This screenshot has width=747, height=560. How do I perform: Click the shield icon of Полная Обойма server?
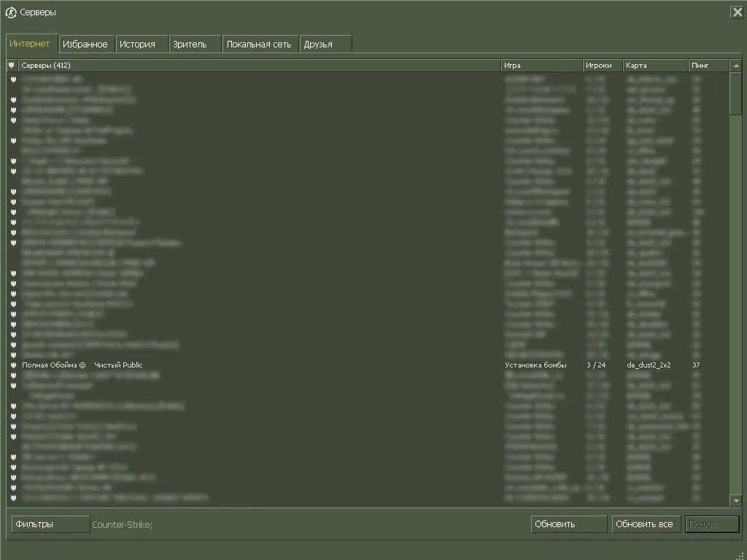[x=13, y=365]
